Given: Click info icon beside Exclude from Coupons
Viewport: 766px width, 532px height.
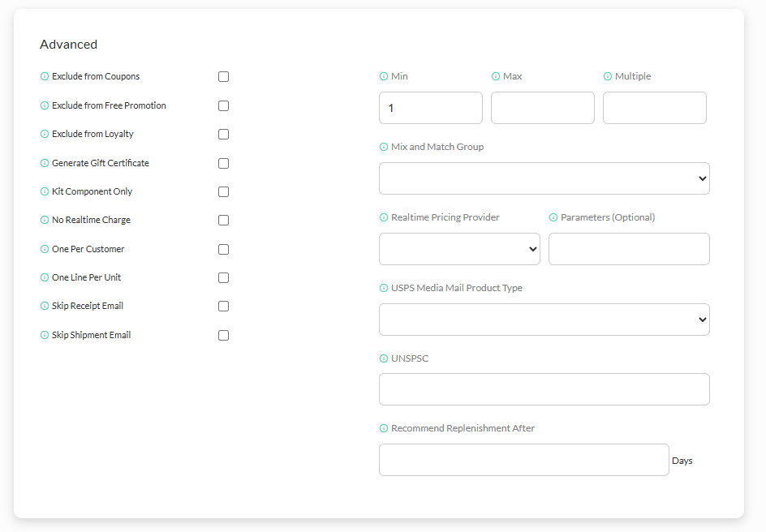Looking at the screenshot, I should (45, 76).
